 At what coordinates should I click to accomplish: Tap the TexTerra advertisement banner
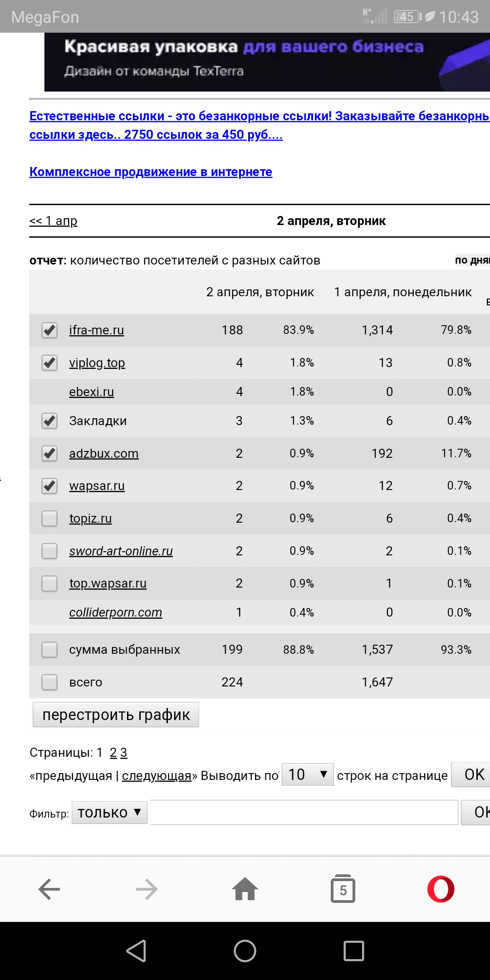pos(267,62)
